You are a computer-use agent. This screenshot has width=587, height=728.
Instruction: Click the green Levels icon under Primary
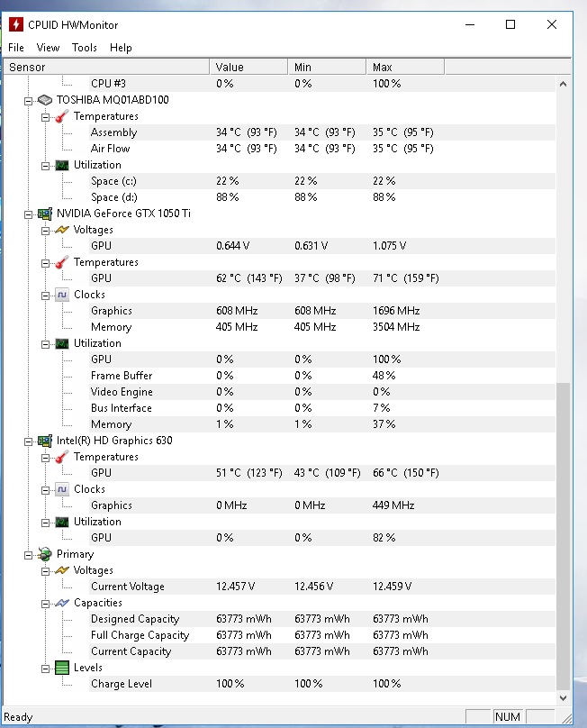coord(61,668)
